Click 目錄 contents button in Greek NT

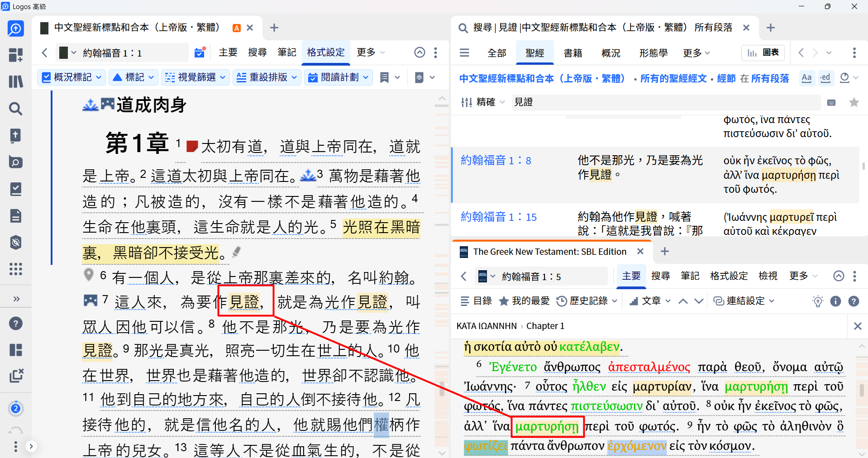tap(476, 301)
